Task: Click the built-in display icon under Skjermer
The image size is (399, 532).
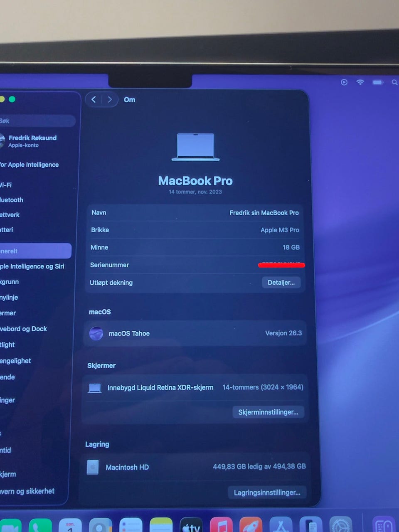Action: point(95,388)
